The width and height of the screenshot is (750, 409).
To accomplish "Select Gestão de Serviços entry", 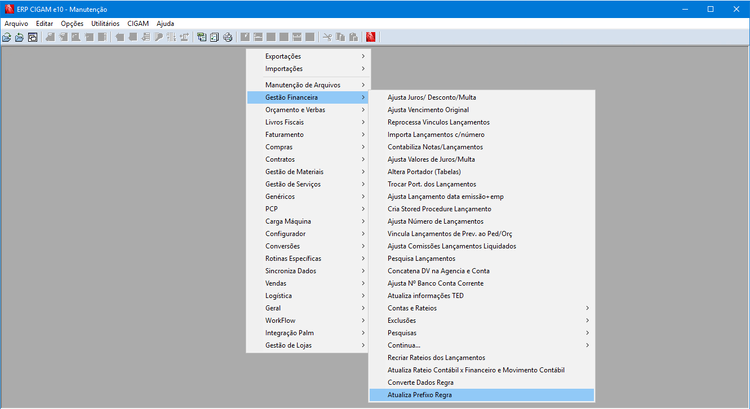I will coord(308,184).
